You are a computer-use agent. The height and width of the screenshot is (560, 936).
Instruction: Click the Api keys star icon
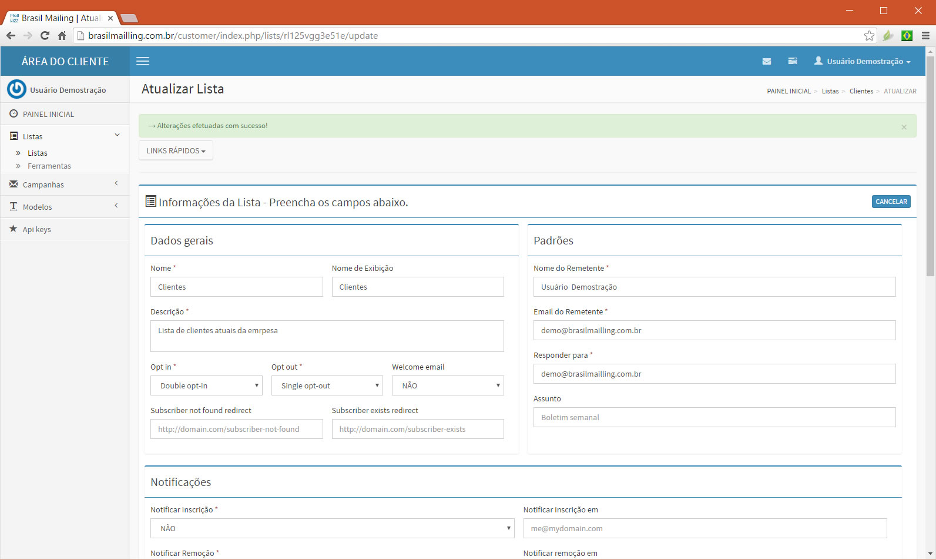tap(14, 229)
